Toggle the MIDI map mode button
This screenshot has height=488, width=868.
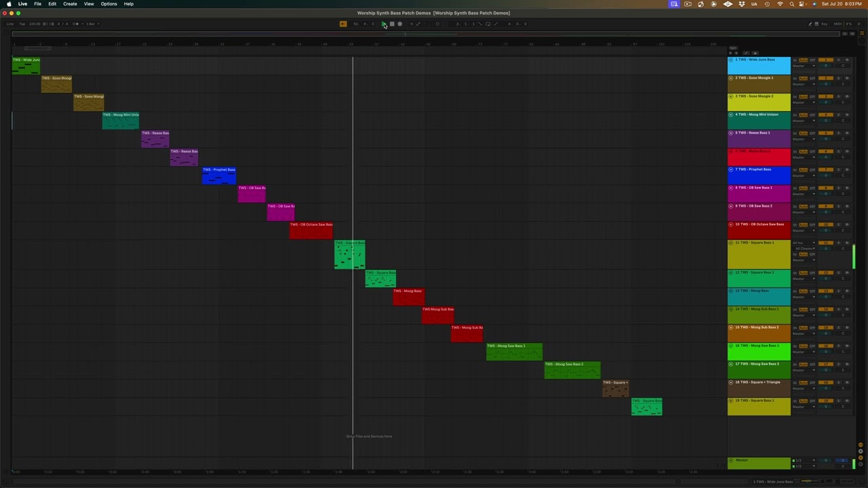(837, 24)
